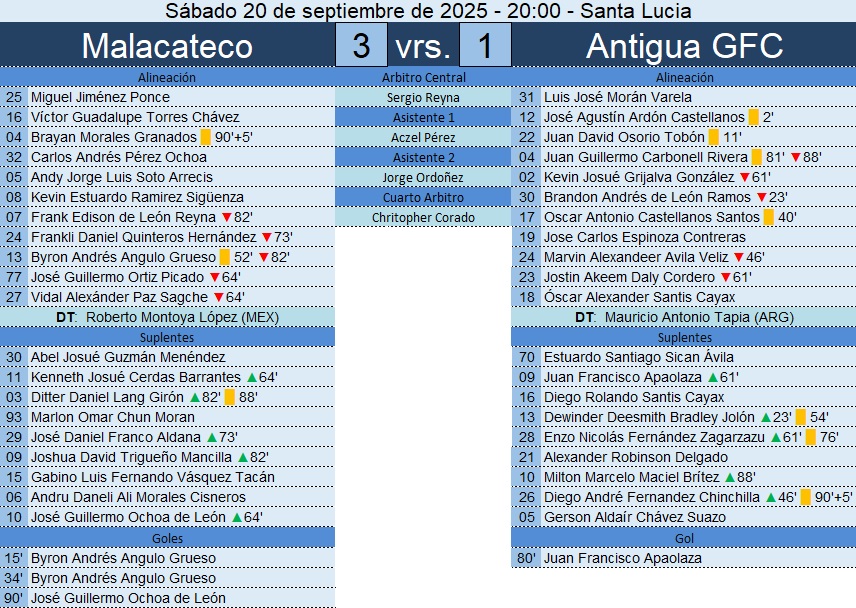Image resolution: width=856 pixels, height=608 pixels.
Task: Click the Antigua GFC team name header
Action: (x=684, y=45)
